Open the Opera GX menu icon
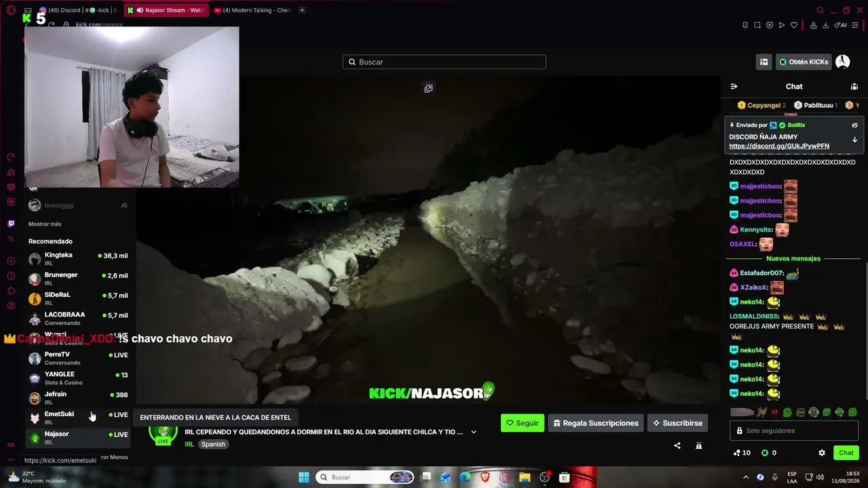 (x=11, y=10)
